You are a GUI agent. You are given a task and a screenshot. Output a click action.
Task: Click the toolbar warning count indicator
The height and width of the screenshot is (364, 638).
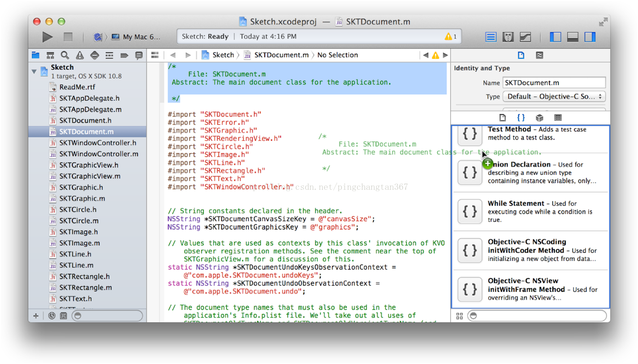(451, 36)
